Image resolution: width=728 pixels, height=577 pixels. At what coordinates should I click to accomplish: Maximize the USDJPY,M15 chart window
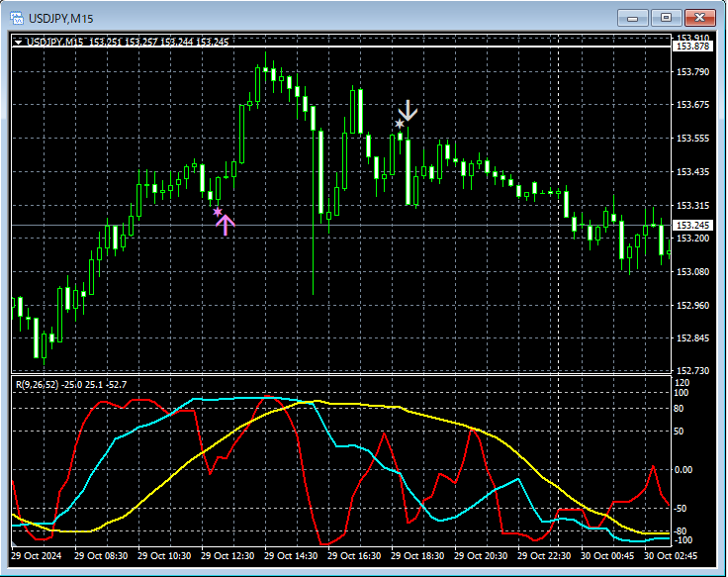(667, 17)
